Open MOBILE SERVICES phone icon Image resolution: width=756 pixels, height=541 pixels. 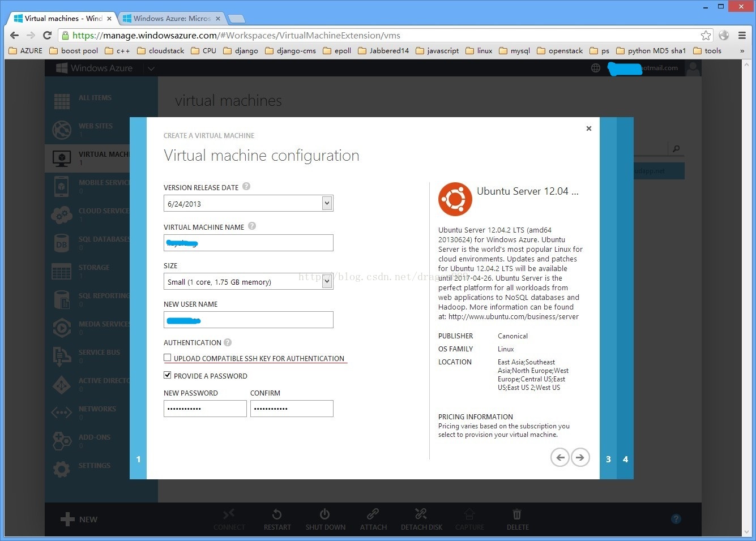[62, 186]
